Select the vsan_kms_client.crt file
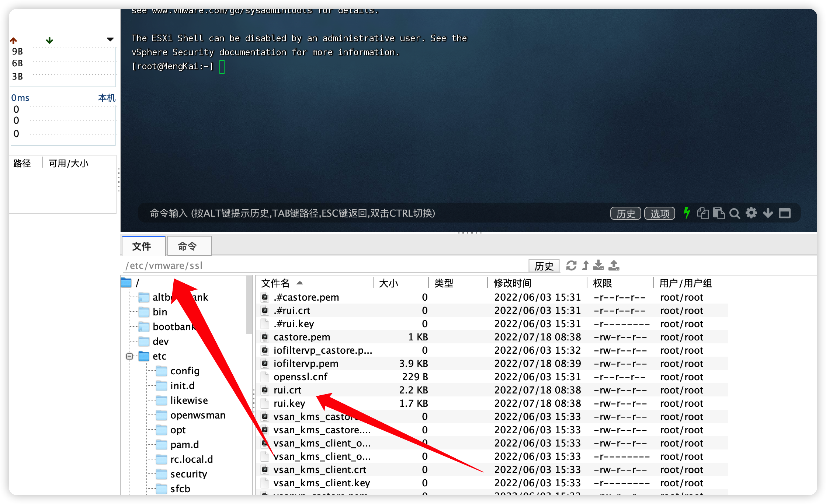The image size is (826, 504). tap(493, 470)
